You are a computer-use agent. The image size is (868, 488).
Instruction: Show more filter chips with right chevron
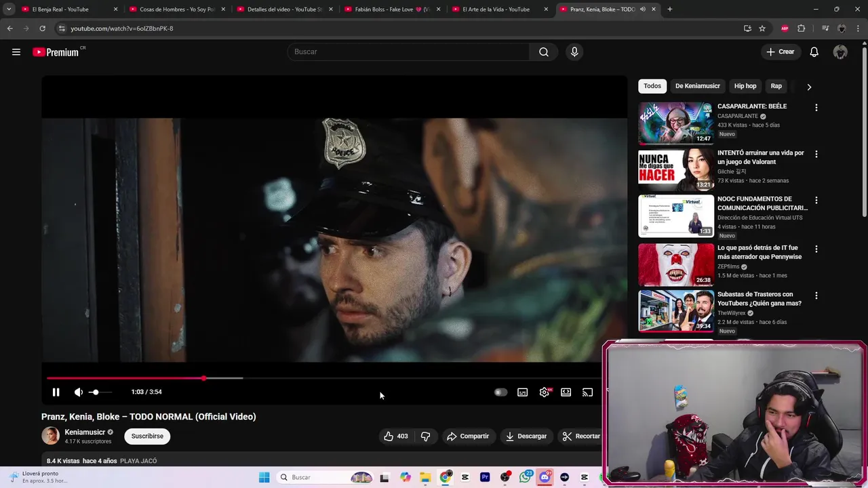[809, 87]
